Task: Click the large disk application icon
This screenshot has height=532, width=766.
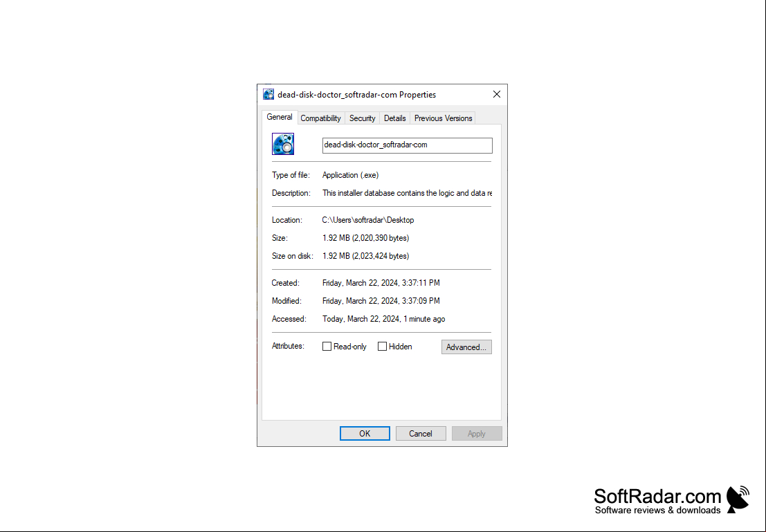Action: click(x=283, y=144)
